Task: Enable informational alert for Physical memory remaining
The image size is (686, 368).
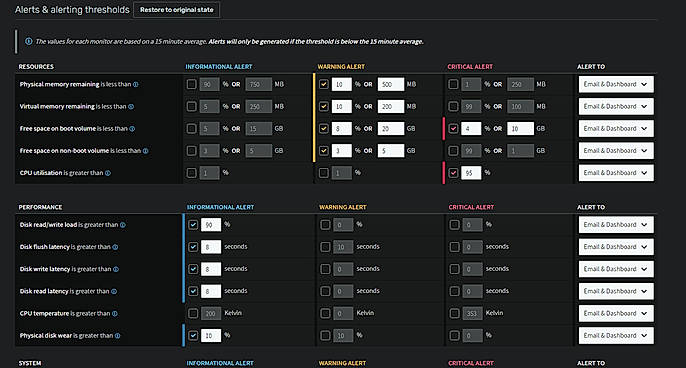Action: 191,84
